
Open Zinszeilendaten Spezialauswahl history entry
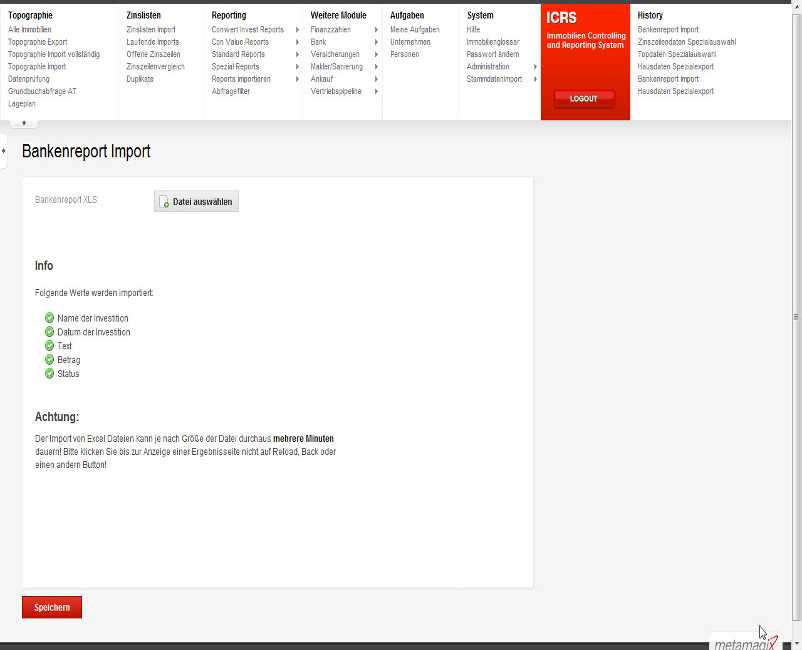tap(686, 42)
